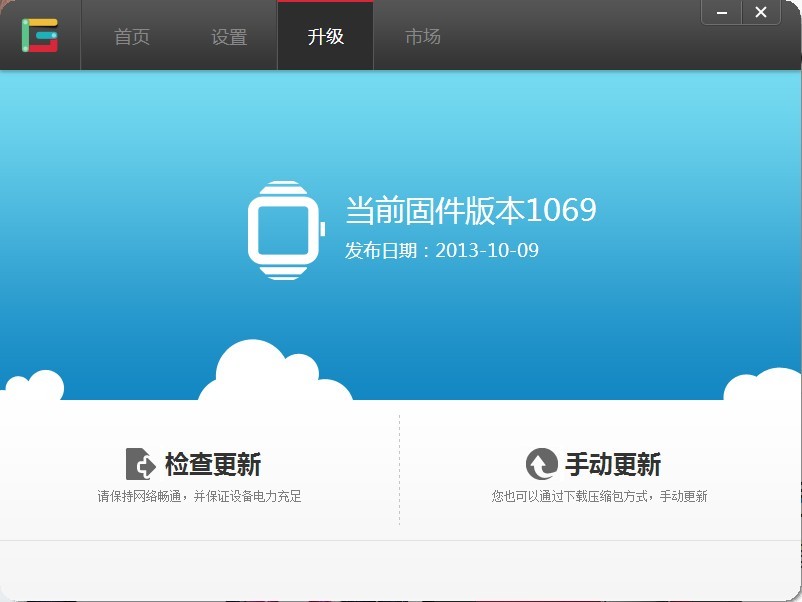802x602 pixels.
Task: Click the 检查更新 label
Action: pyautogui.click(x=212, y=465)
